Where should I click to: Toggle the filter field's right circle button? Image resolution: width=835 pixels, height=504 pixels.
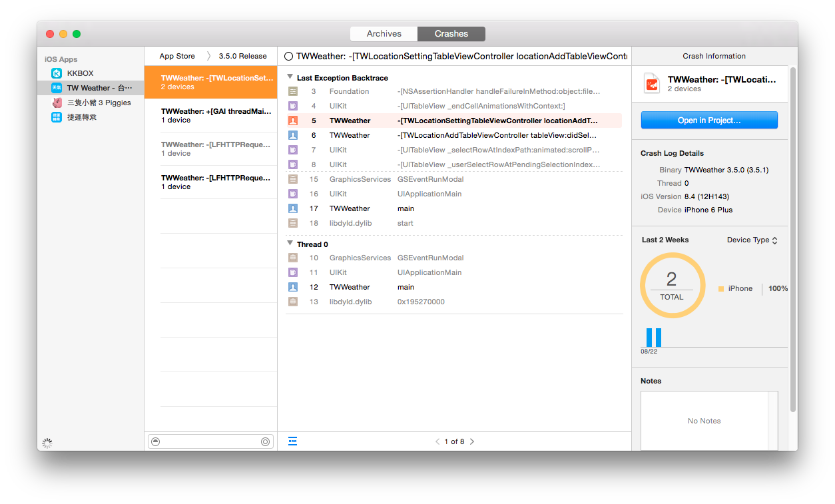265,441
